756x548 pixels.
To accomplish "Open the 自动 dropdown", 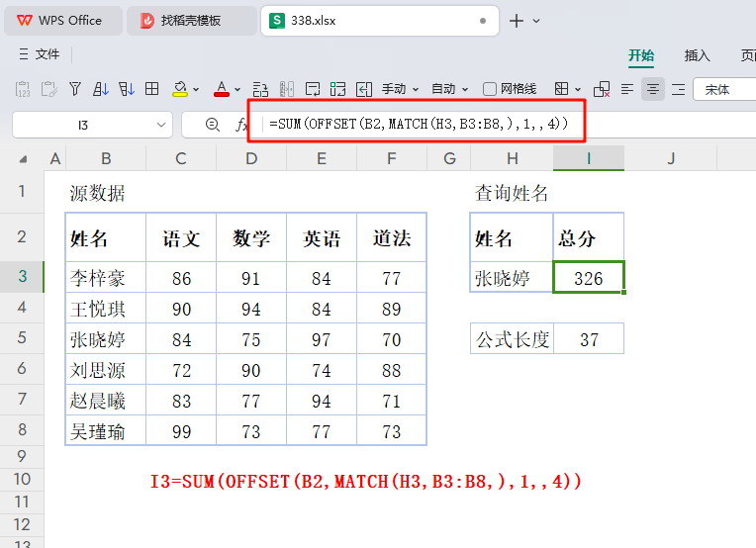I will click(x=449, y=89).
